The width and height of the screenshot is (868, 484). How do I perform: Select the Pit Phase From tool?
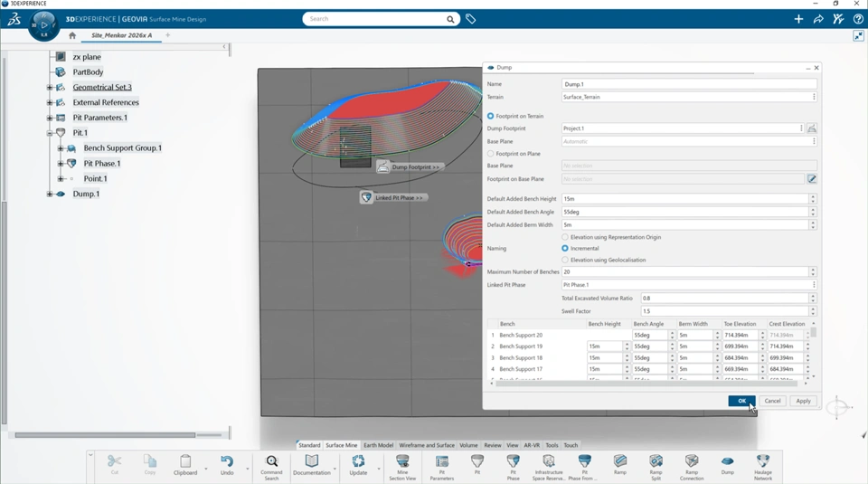point(585,467)
